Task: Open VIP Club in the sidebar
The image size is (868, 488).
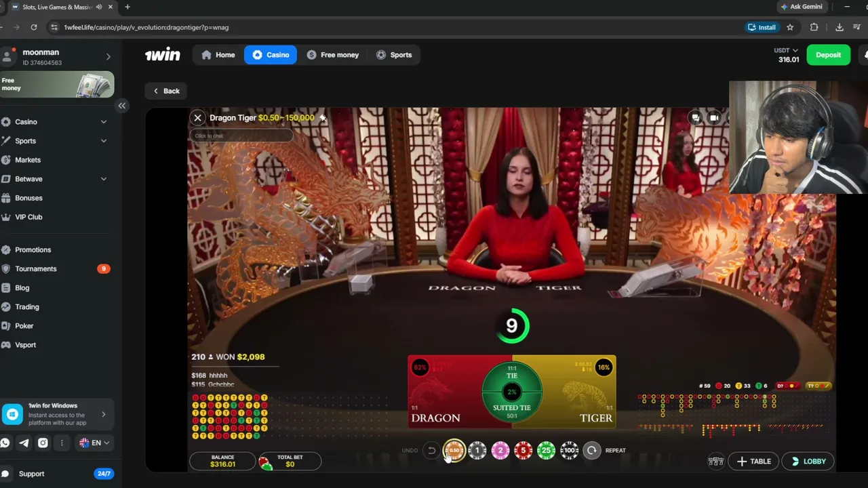Action: coord(28,217)
